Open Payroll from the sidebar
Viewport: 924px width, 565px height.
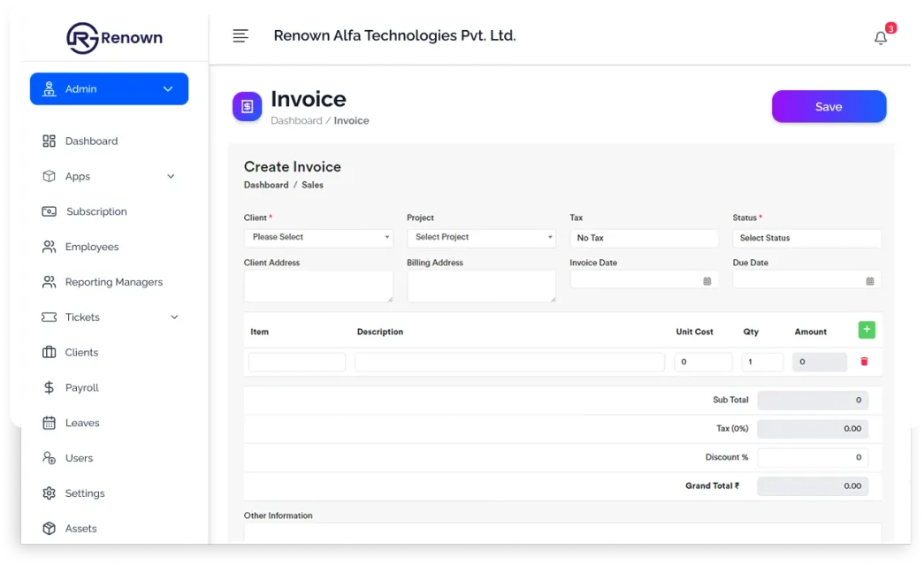(82, 387)
